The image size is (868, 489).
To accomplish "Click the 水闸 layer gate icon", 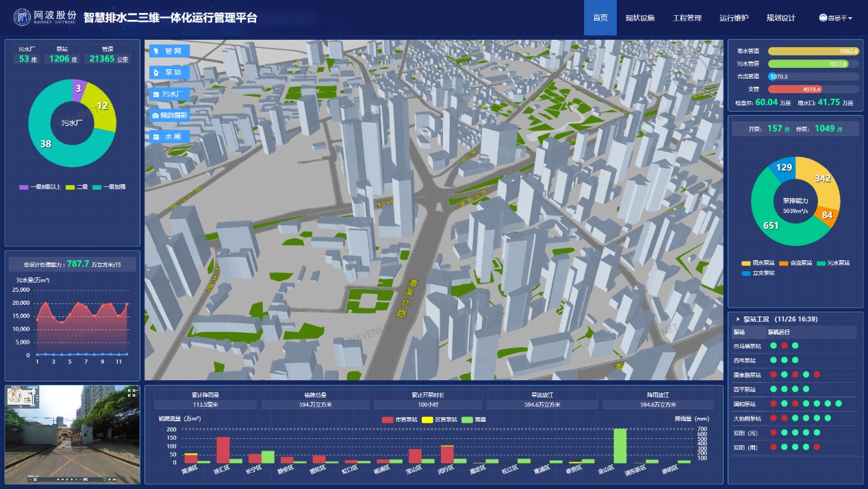I will click(155, 137).
